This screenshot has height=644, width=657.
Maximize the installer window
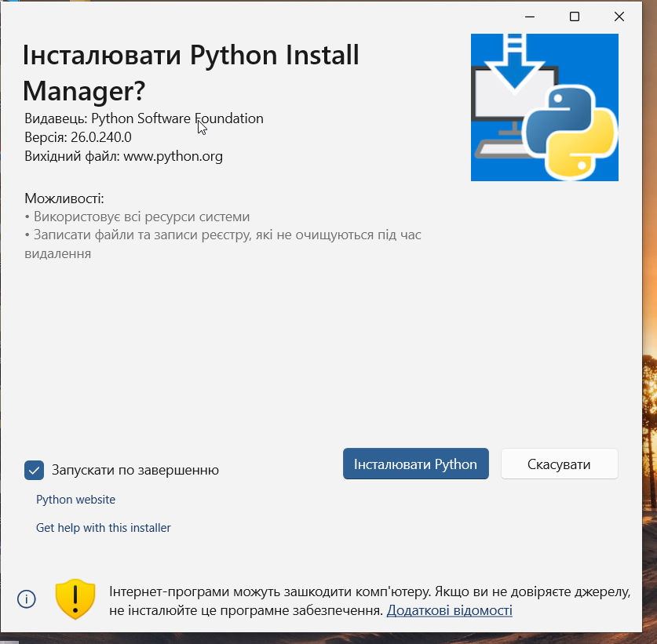(575, 16)
